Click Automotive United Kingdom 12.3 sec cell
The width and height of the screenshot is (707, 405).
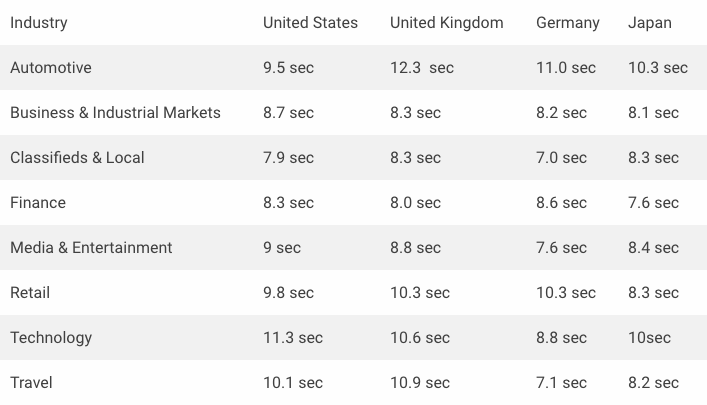tap(422, 68)
